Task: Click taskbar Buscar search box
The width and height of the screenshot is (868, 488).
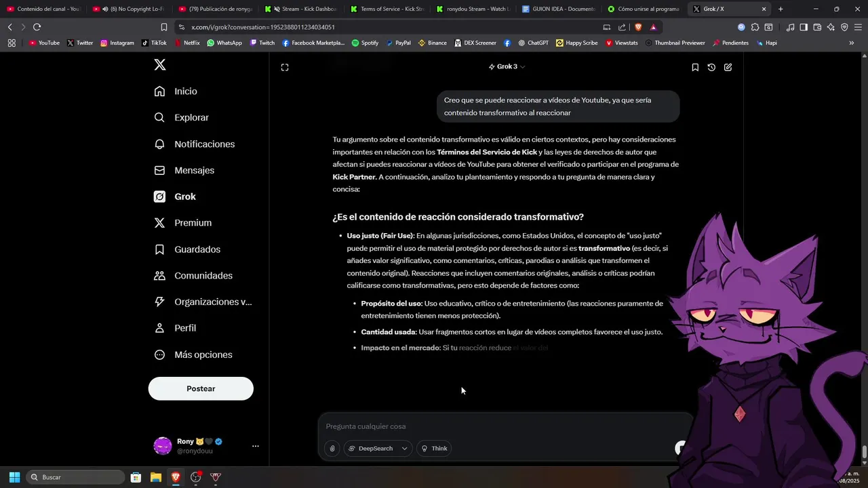Action: coord(75,477)
